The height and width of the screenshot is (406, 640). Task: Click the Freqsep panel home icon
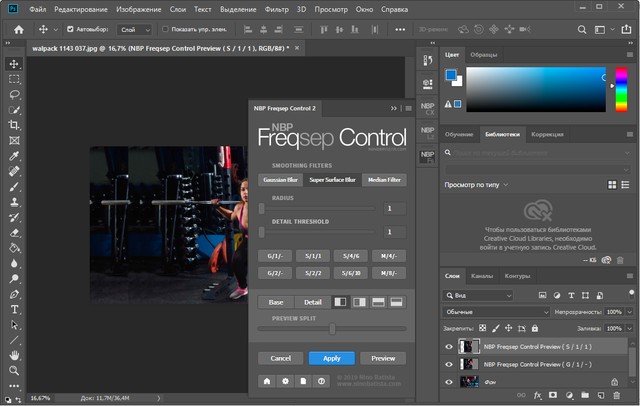(267, 381)
